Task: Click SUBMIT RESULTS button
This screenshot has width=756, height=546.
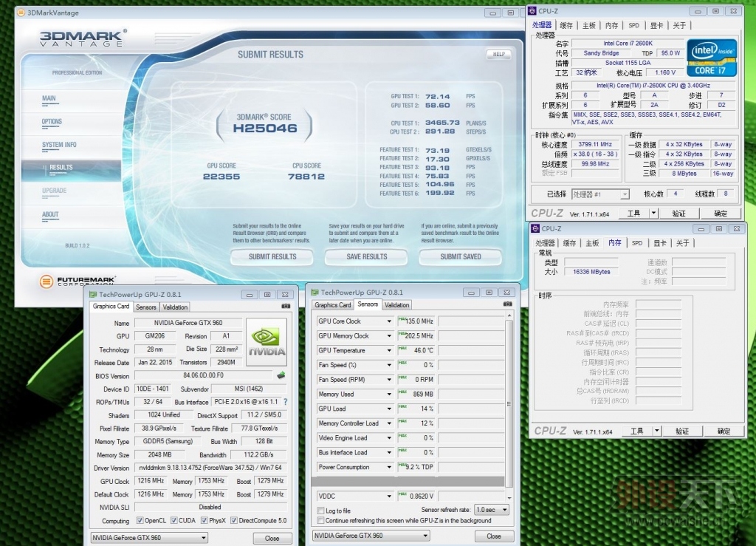Action: tap(272, 256)
